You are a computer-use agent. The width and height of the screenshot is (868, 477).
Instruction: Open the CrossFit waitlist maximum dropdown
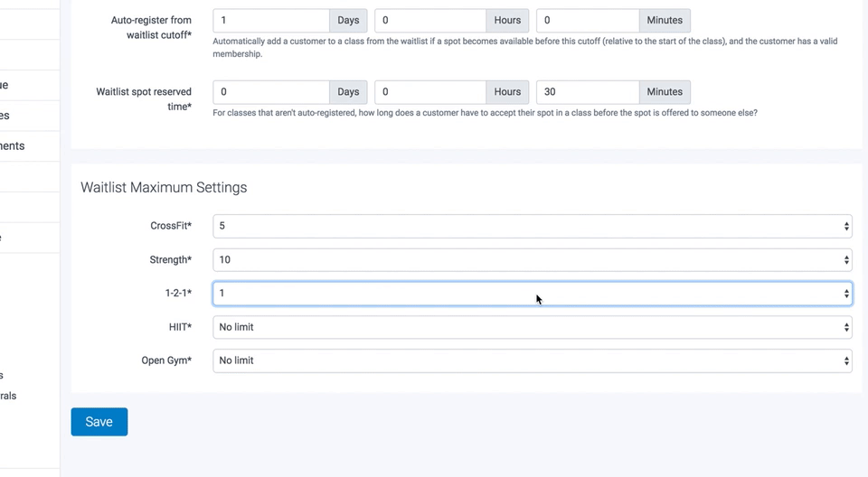532,226
